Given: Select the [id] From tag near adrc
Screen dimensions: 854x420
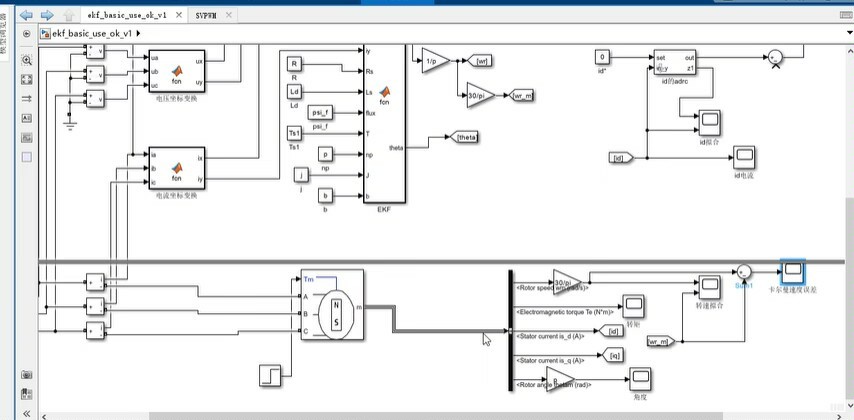Looking at the screenshot, I should pyautogui.click(x=621, y=158).
